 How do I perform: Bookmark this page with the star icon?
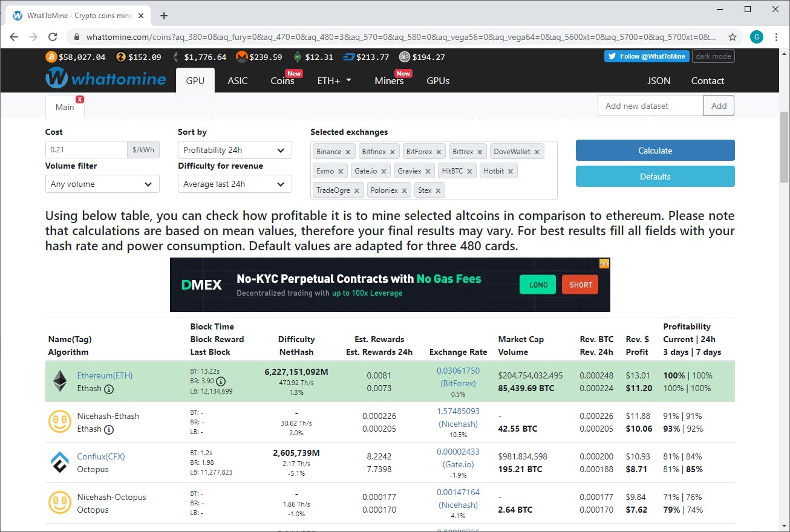click(732, 37)
